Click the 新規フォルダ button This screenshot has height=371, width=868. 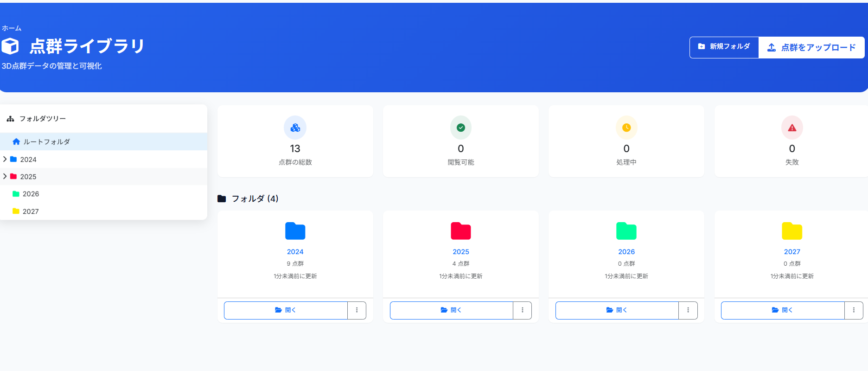pos(724,47)
